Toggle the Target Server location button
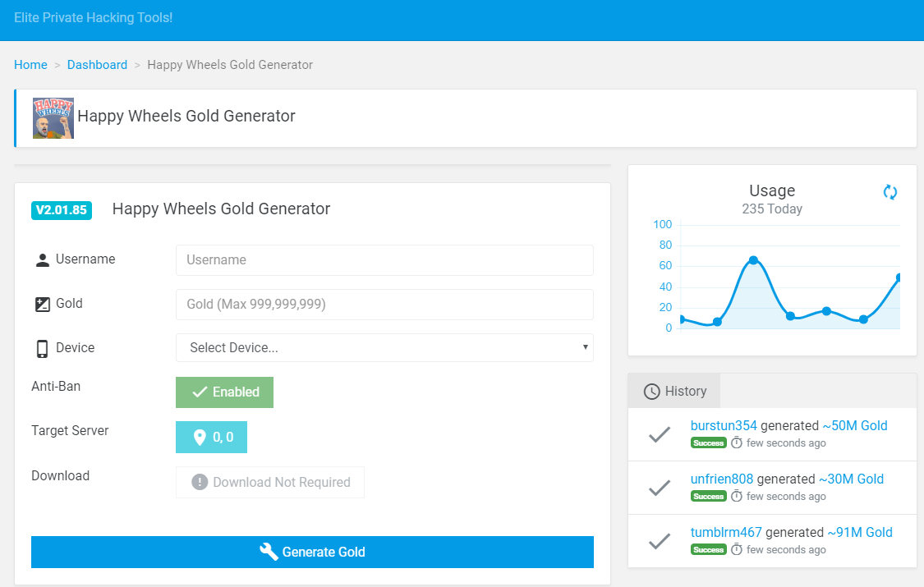 (x=211, y=438)
